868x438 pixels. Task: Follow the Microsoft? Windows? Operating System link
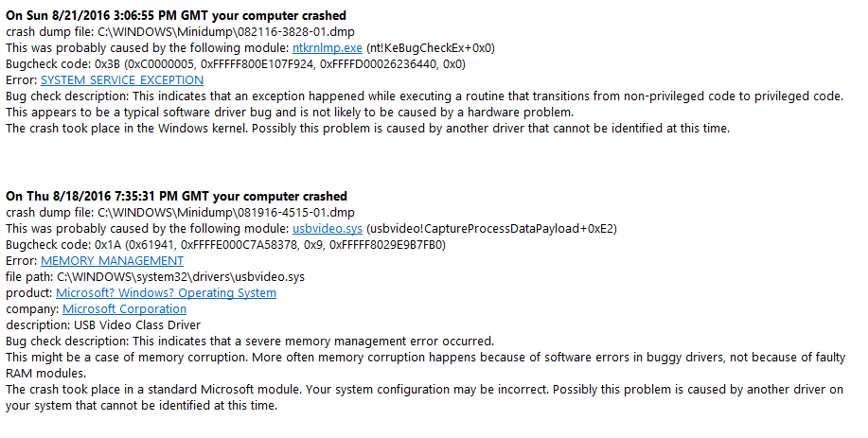166,293
